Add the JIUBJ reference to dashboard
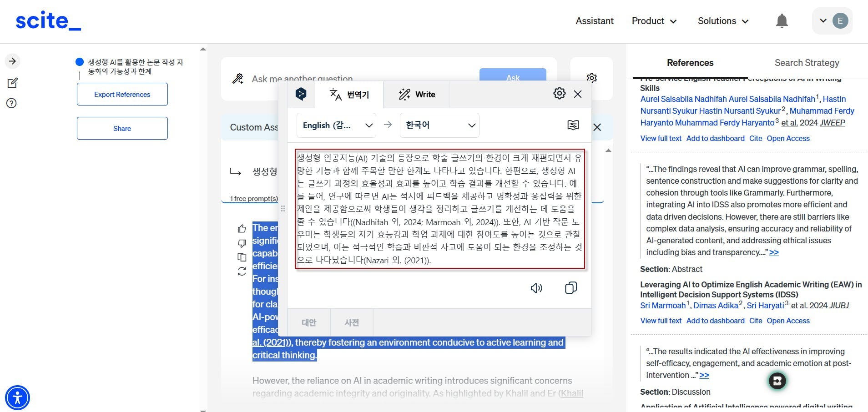868x412 pixels. [716, 321]
